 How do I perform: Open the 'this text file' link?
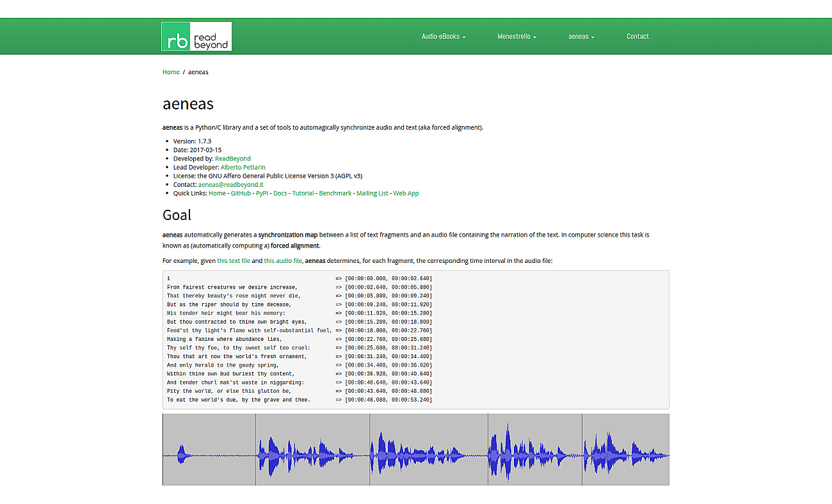pyautogui.click(x=234, y=261)
